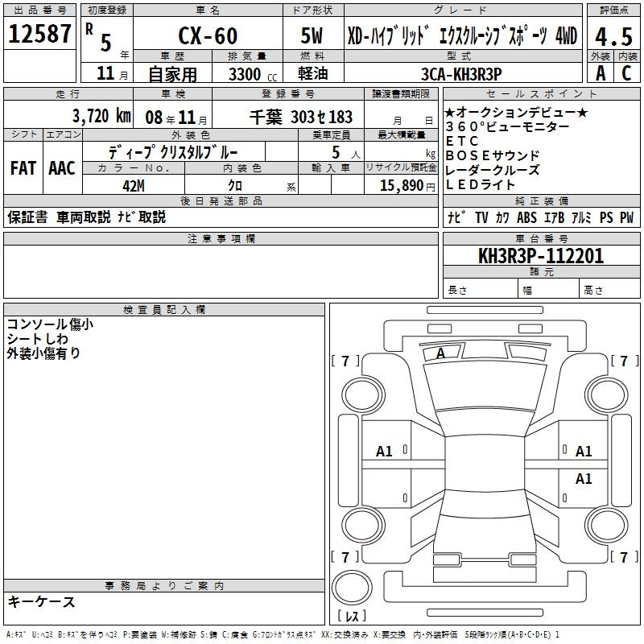Click the lot number 12587
The image size is (644, 644).
tap(39, 34)
